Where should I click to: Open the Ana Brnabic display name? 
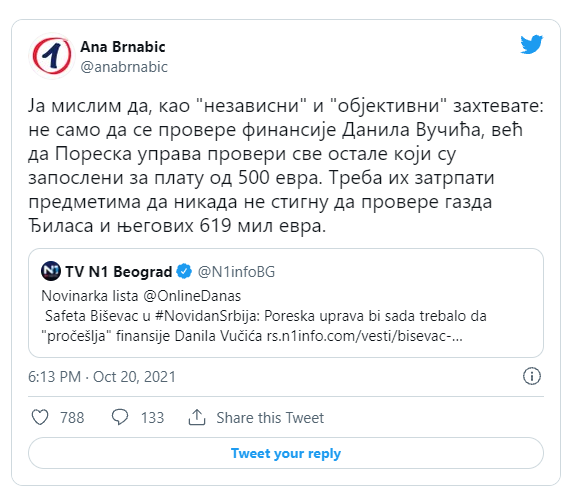[123, 47]
